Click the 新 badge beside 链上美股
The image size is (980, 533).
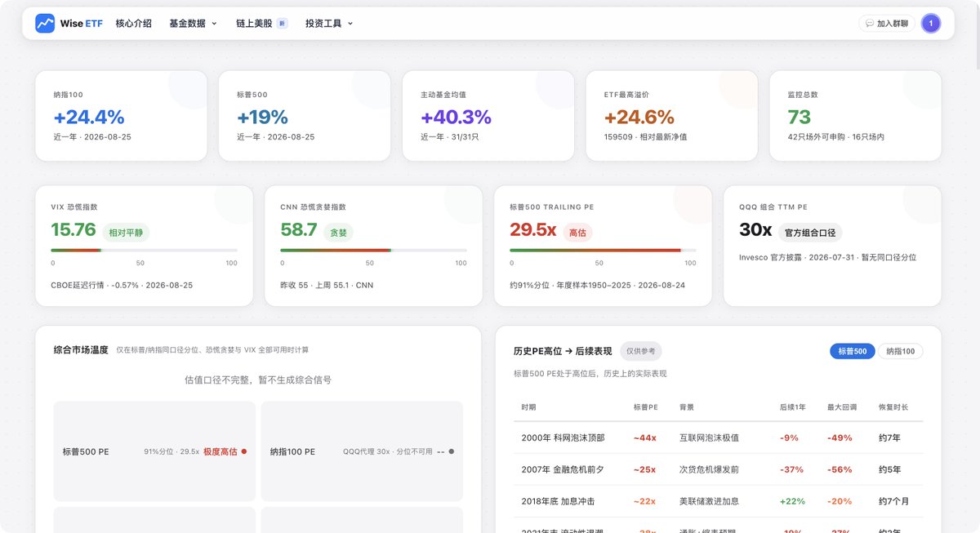click(x=282, y=24)
